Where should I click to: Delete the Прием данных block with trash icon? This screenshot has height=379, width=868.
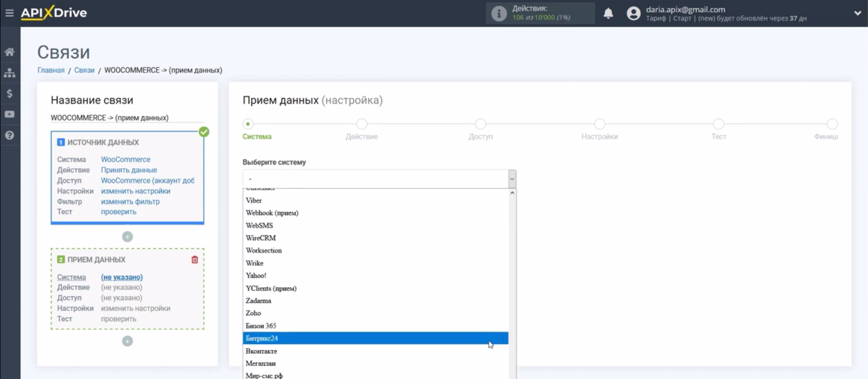195,260
